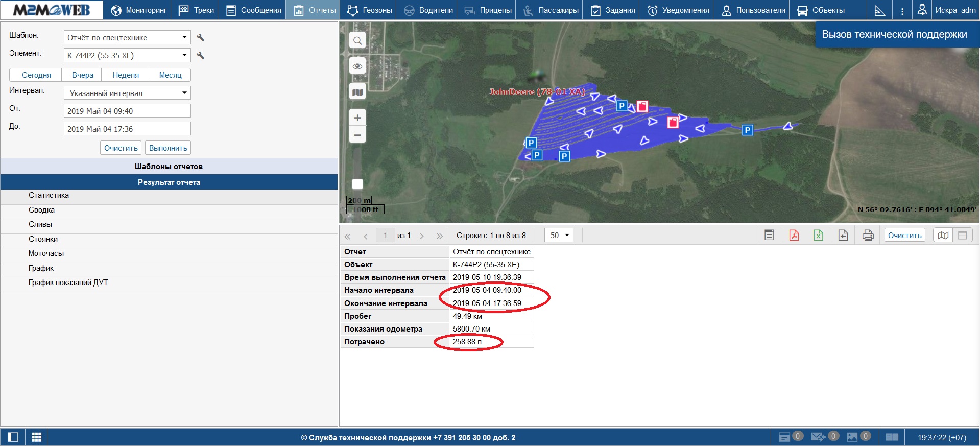Click the От start date field
The image size is (980, 446).
(x=127, y=111)
